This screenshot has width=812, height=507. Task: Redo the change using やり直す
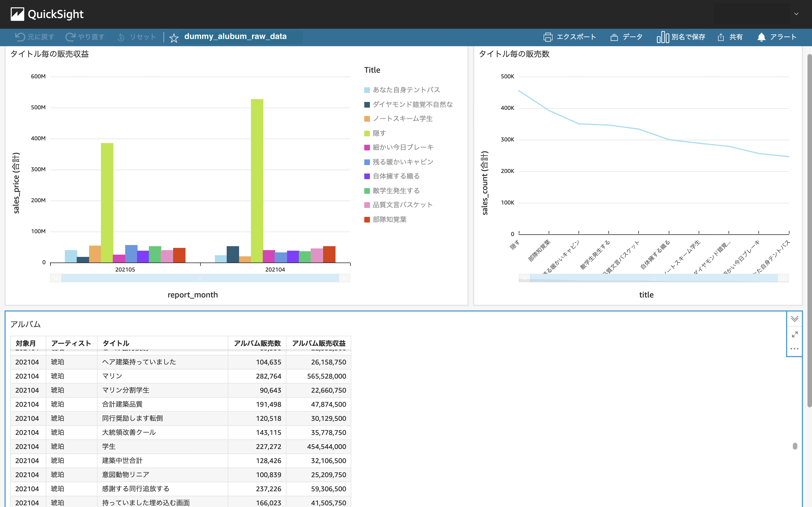(x=85, y=37)
